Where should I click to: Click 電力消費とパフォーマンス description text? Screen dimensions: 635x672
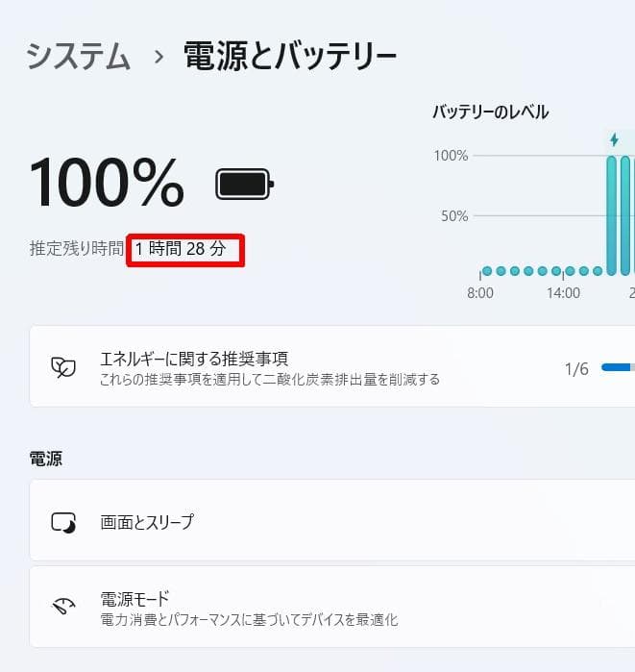249,620
